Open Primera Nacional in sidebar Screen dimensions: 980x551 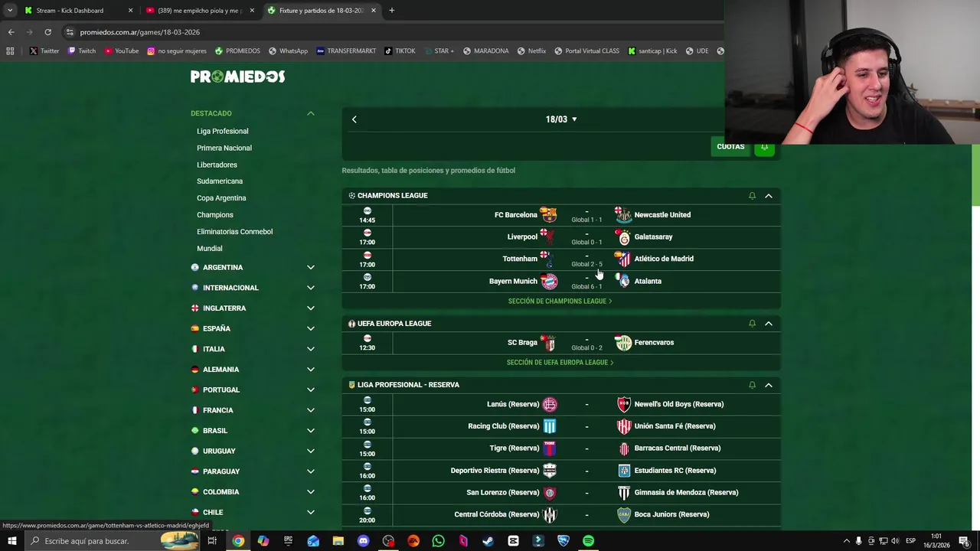[x=224, y=148]
